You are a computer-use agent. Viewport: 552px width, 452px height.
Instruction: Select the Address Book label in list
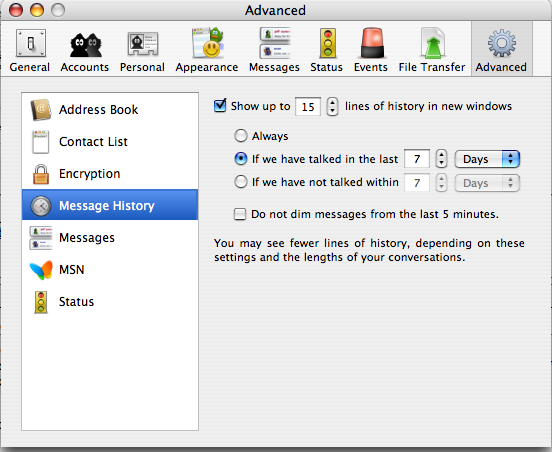pos(99,110)
